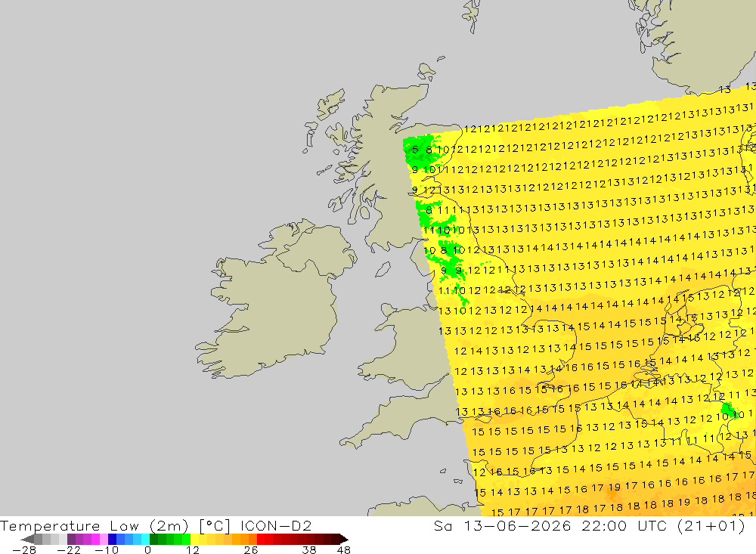
Task: Click the bright red swatch right of the 26 mark
Action: pyautogui.click(x=261, y=540)
